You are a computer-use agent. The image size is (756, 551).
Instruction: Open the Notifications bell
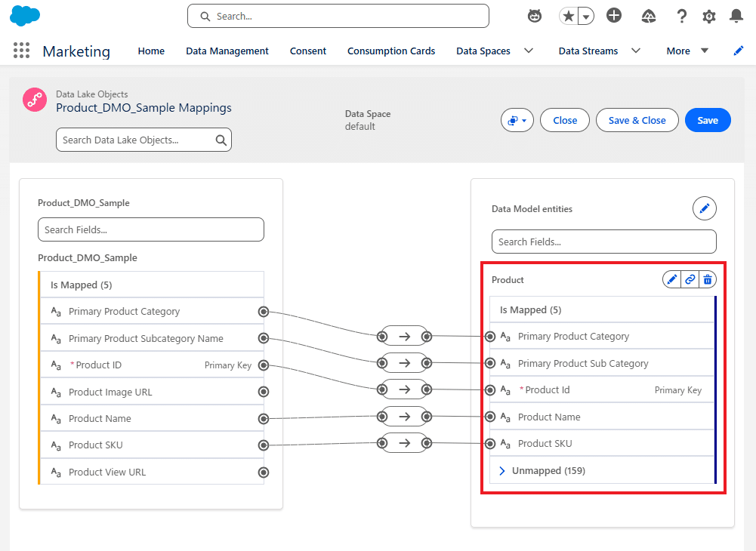tap(736, 16)
